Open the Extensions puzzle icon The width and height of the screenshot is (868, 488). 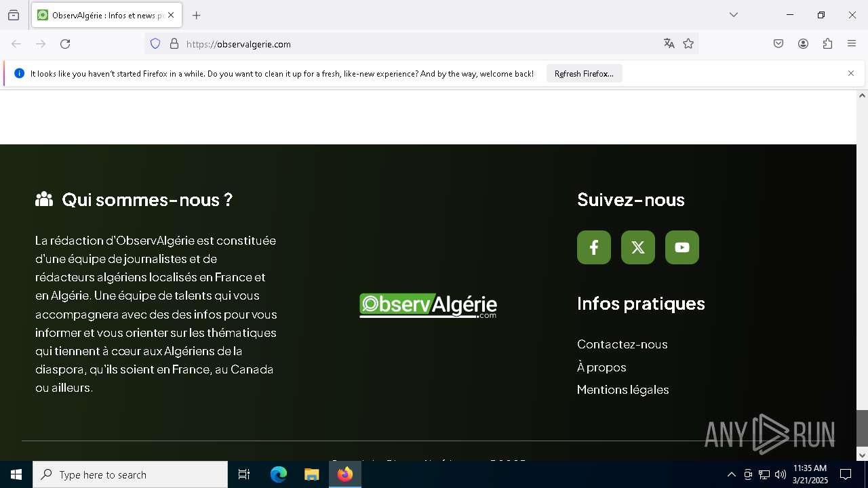tap(827, 44)
